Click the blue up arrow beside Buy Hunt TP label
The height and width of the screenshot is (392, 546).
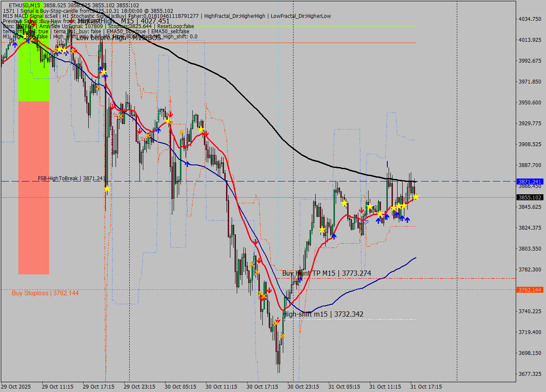[300, 280]
